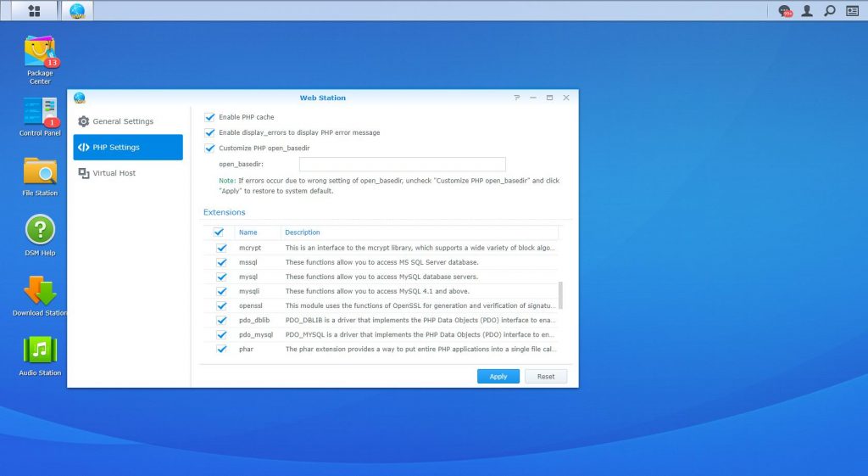Open File Station desktop icon
Viewport: 868px width, 476px height.
coord(40,176)
